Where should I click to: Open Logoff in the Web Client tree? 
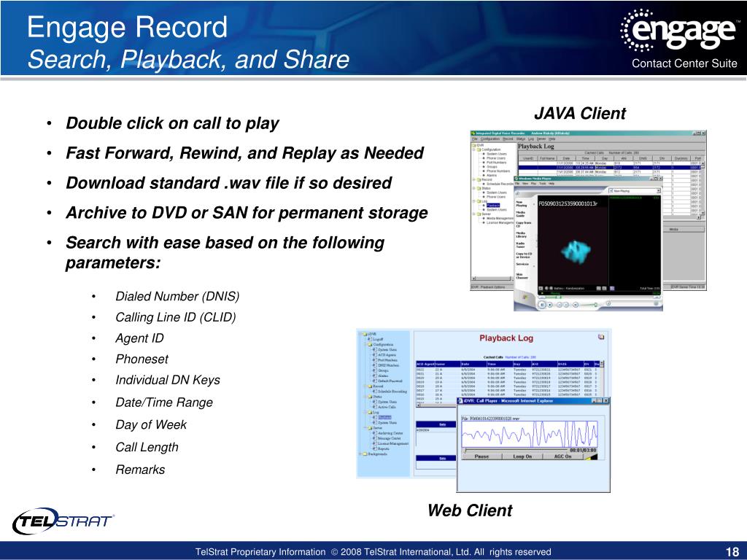click(377, 339)
